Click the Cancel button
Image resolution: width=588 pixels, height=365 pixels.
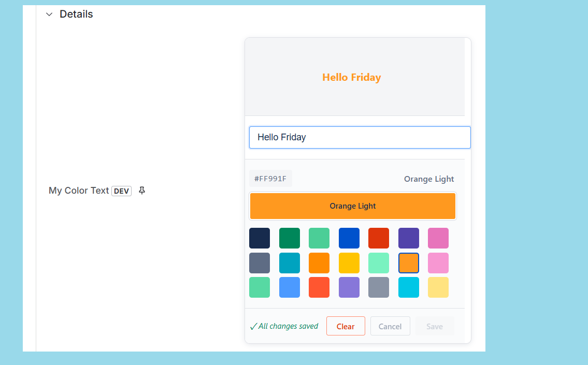[x=390, y=326]
